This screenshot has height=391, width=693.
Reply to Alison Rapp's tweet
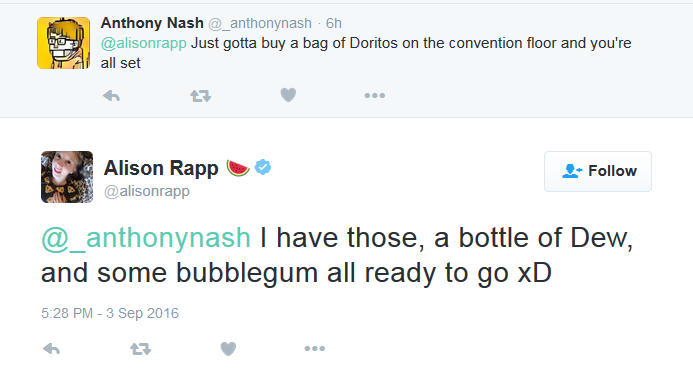pyautogui.click(x=51, y=349)
